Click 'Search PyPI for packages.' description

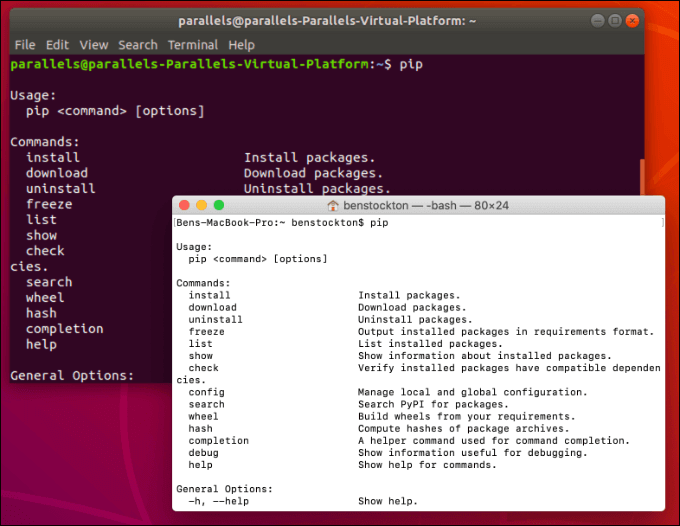433,405
